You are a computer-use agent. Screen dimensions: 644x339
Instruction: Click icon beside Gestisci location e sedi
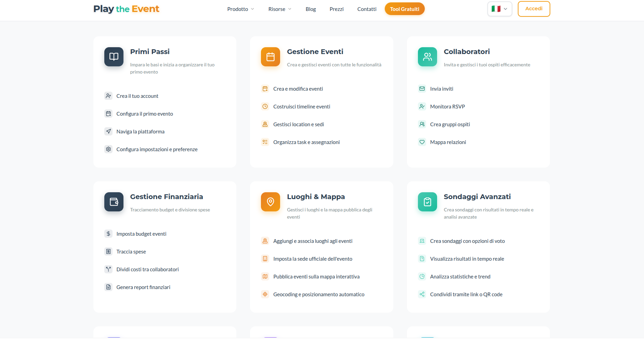[x=265, y=124]
